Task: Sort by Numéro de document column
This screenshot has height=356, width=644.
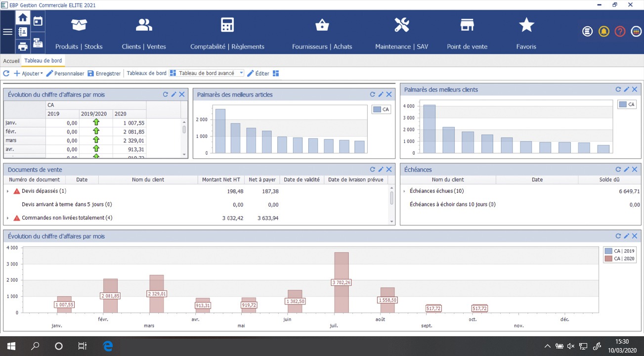Action: pyautogui.click(x=35, y=180)
